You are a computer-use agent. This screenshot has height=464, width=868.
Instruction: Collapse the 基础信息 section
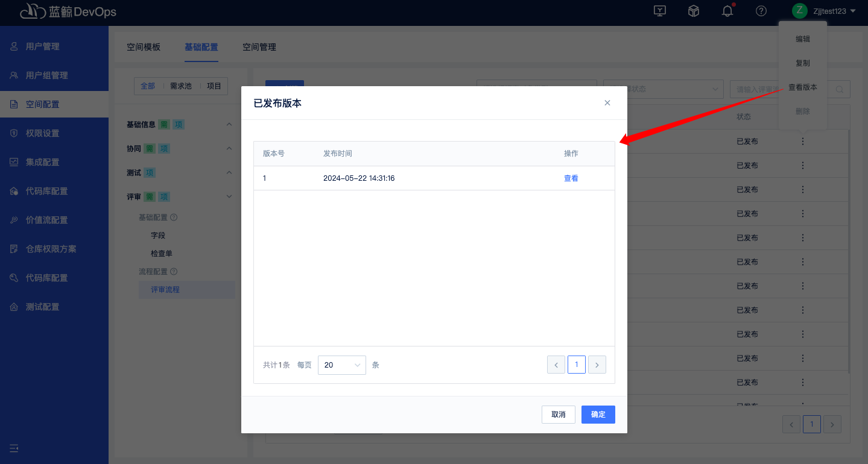pyautogui.click(x=229, y=125)
